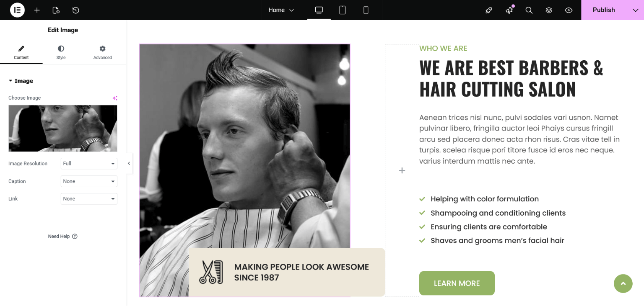The width and height of the screenshot is (644, 306).
Task: Click the Publish button
Action: click(604, 10)
